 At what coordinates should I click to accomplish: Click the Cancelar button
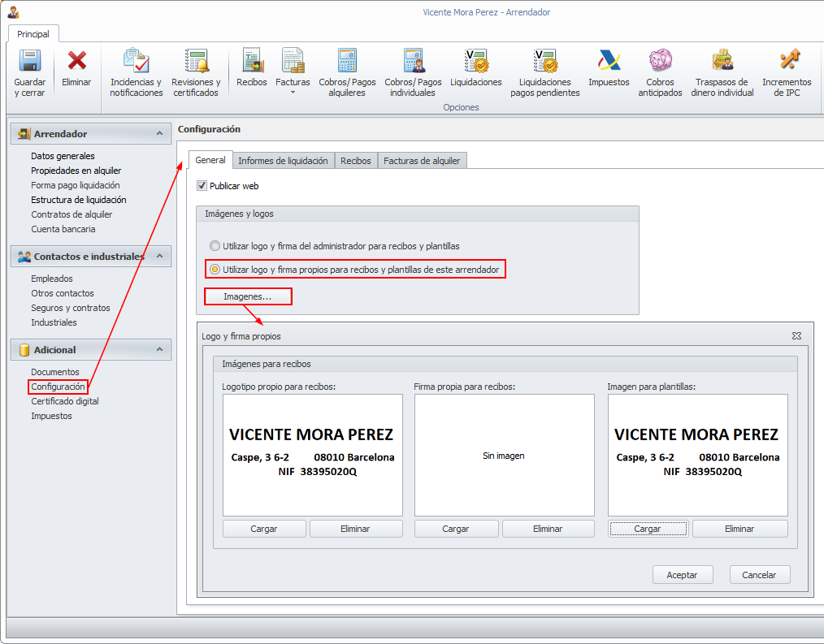759,575
